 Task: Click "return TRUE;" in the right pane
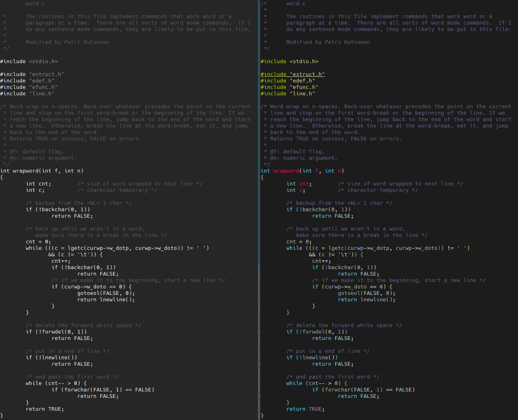point(306,409)
